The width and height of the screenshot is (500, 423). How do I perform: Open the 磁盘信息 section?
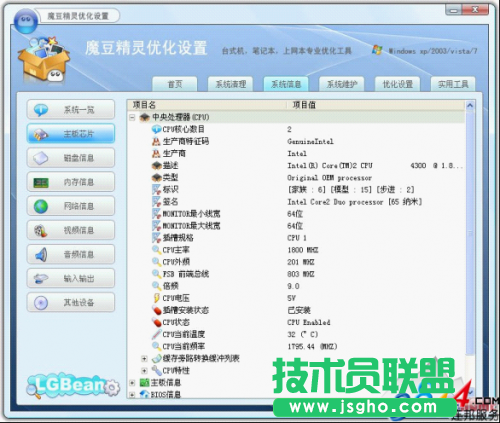click(x=71, y=158)
